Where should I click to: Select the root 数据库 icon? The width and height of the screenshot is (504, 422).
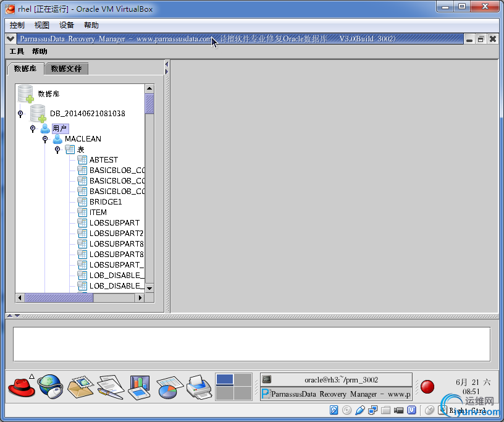tap(26, 93)
